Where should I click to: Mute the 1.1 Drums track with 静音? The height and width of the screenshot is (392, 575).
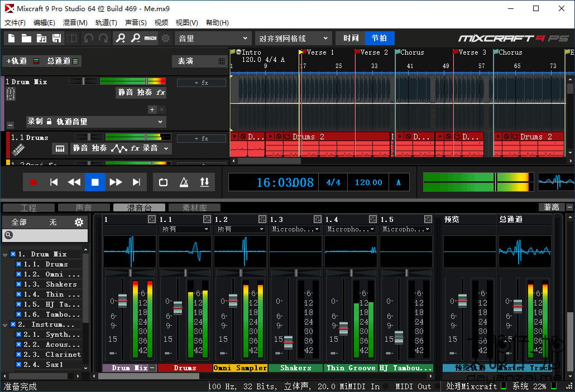80,148
